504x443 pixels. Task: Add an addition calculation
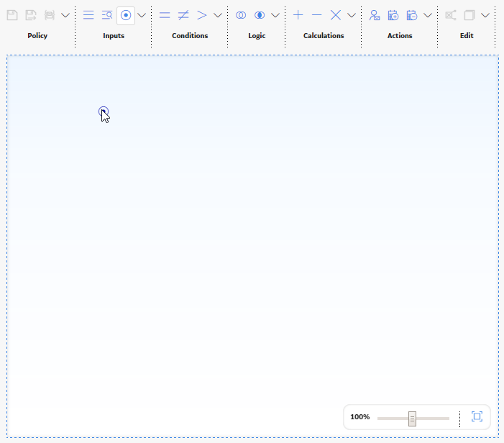pyautogui.click(x=298, y=15)
